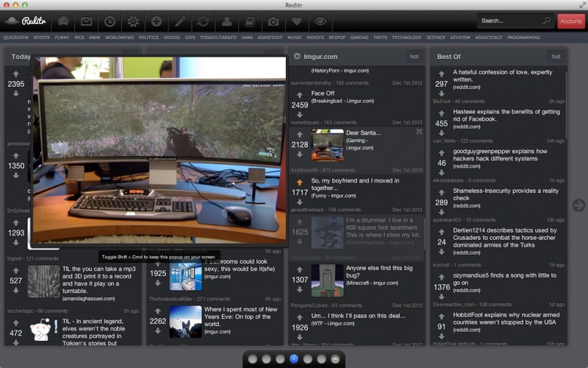Toggle the eye view icon
This screenshot has width=588, height=368.
pos(320,21)
